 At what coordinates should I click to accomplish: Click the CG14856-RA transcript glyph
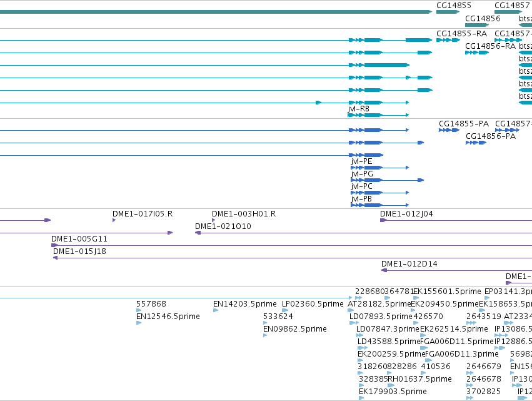477,53
